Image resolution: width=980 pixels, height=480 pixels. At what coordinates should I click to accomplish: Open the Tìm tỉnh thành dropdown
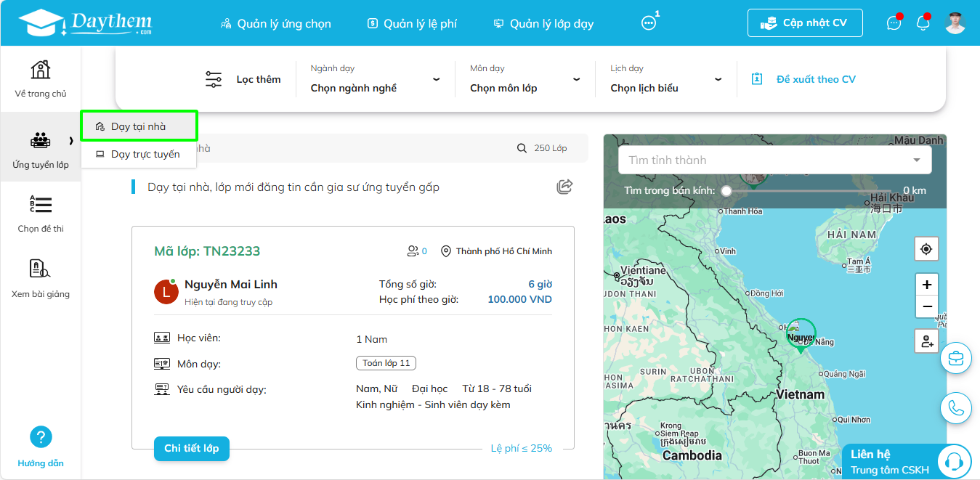(x=774, y=160)
